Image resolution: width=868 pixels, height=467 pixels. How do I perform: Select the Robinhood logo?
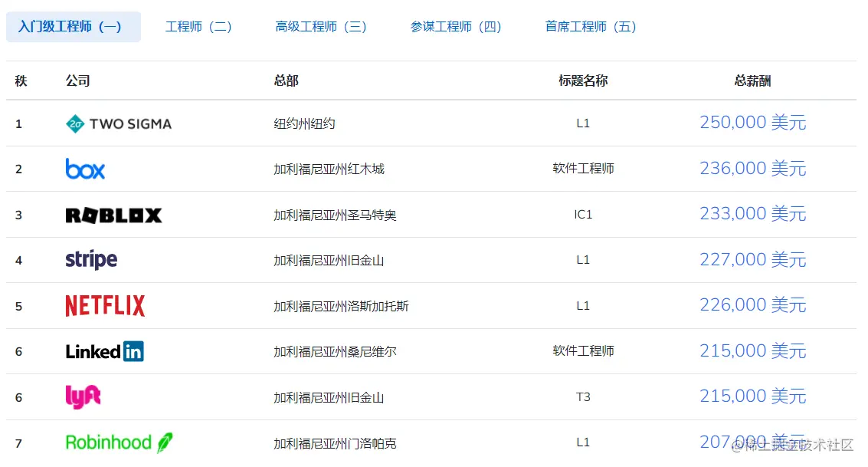pyautogui.click(x=119, y=442)
